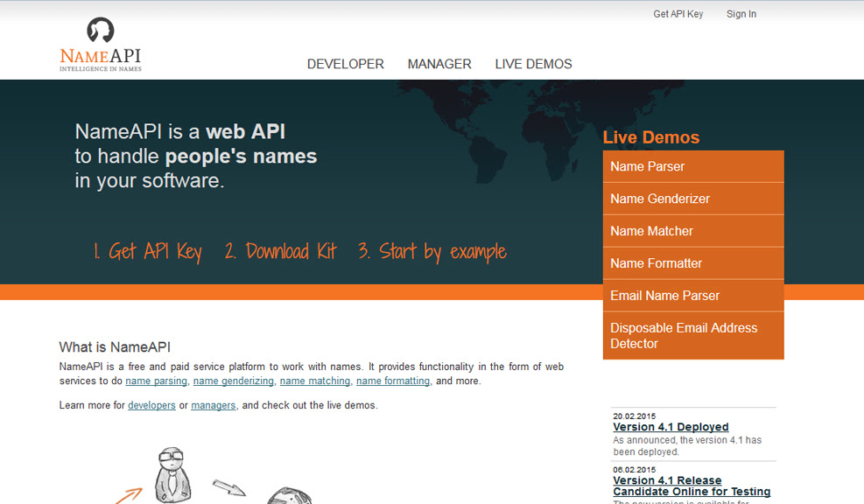Screen dimensions: 864x504
Task: Follow the 'name parsing' text link
Action: coord(156,381)
